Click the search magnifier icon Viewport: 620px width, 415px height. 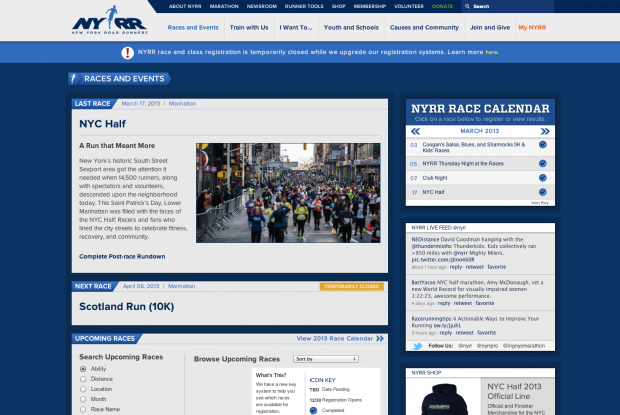(x=467, y=6)
